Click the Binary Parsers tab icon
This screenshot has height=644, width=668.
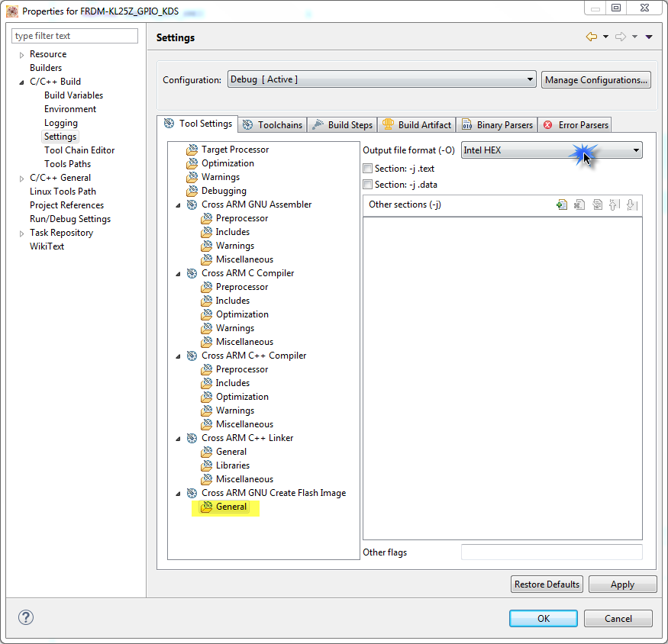click(x=467, y=124)
